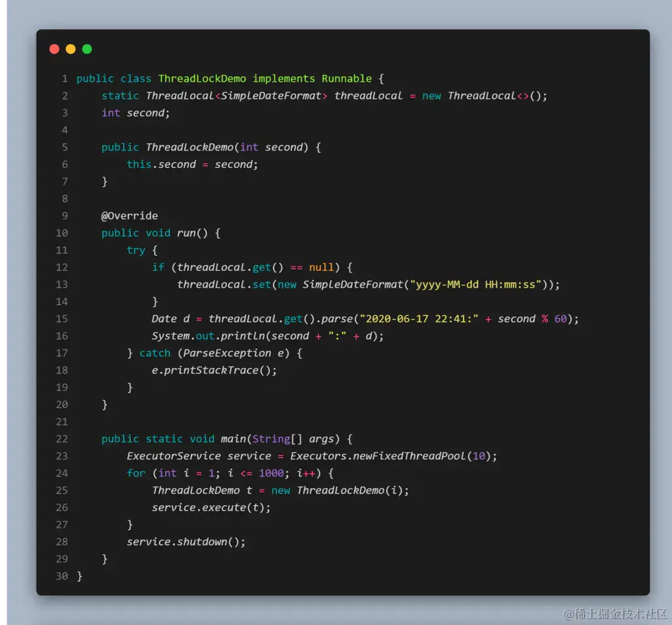Click the number 60 on line 15
The image size is (672, 625).
561,319
